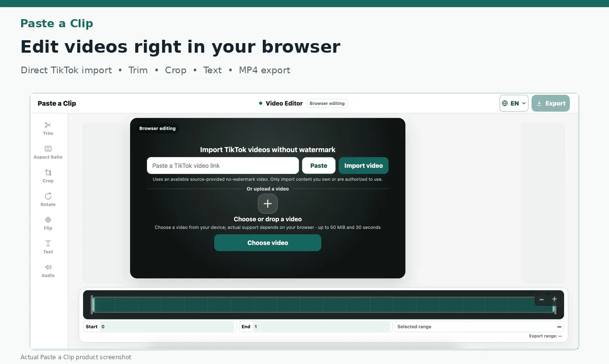Zoom out the timeline with minus
The image size is (609, 364).
(x=541, y=299)
